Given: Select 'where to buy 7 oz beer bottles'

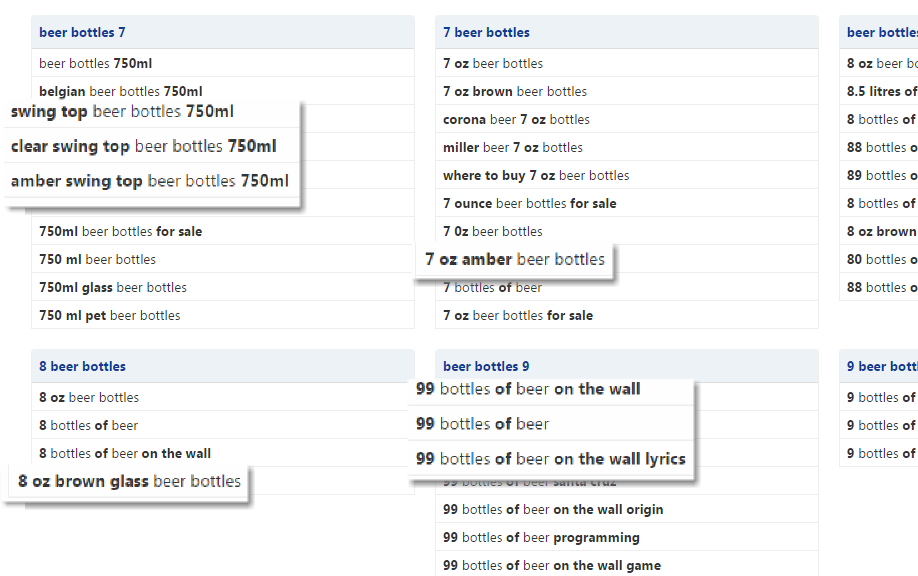Looking at the screenshot, I should click(536, 175).
